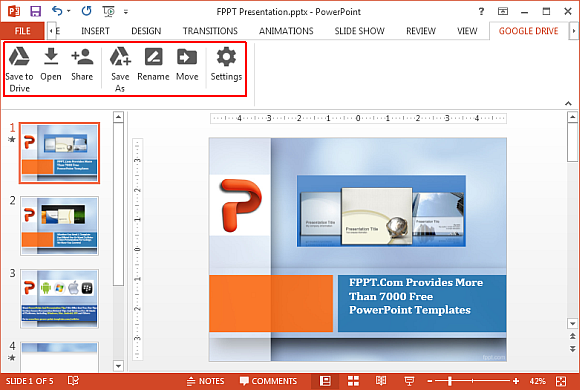Image resolution: width=580 pixels, height=390 pixels.
Task: Toggle the COMMENTS pane
Action: 268,381
